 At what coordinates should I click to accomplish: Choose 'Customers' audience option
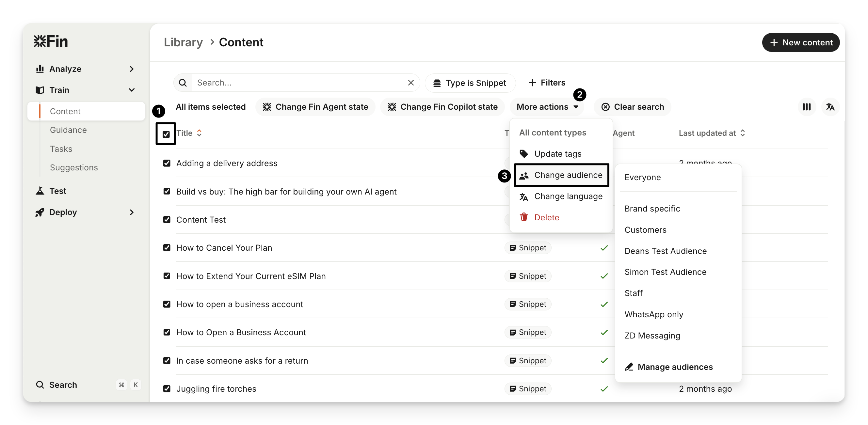pyautogui.click(x=645, y=230)
